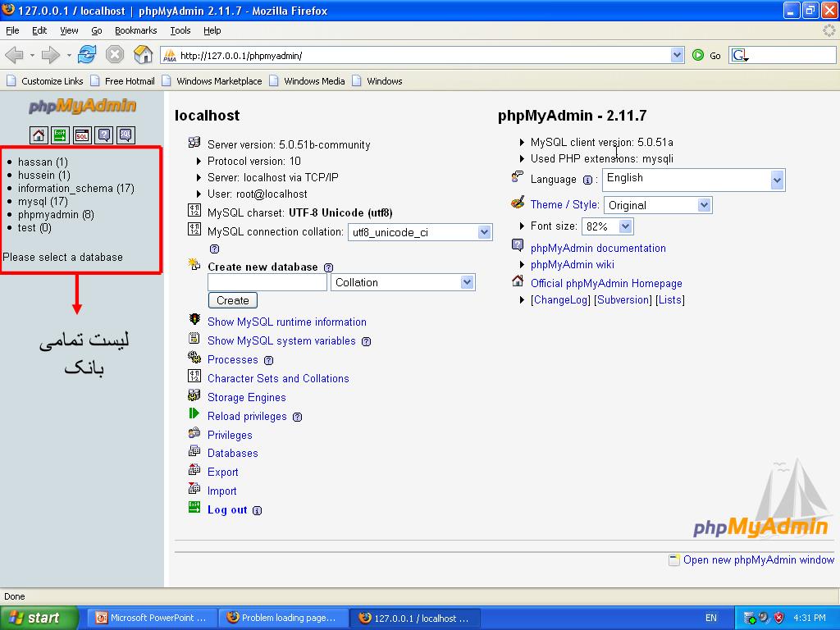This screenshot has height=630, width=840.
Task: Click the phpMyAdmin documentation icon in sidebar
Action: [x=104, y=135]
